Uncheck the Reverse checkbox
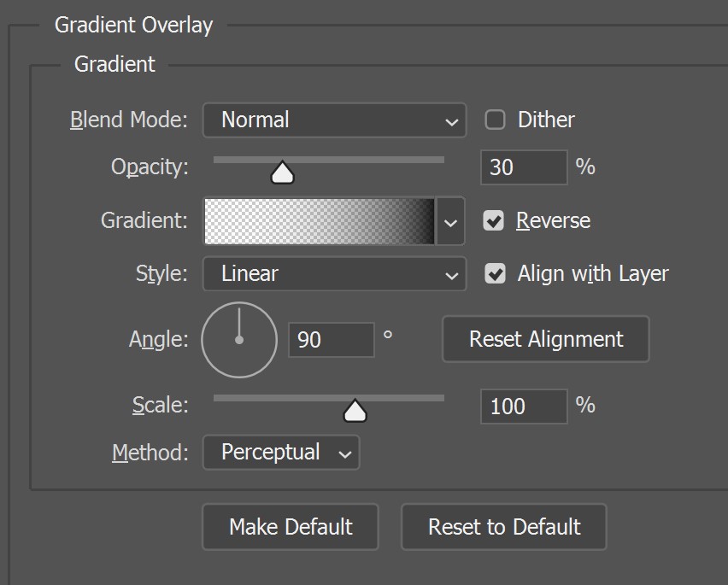The height and width of the screenshot is (585, 728). (493, 220)
